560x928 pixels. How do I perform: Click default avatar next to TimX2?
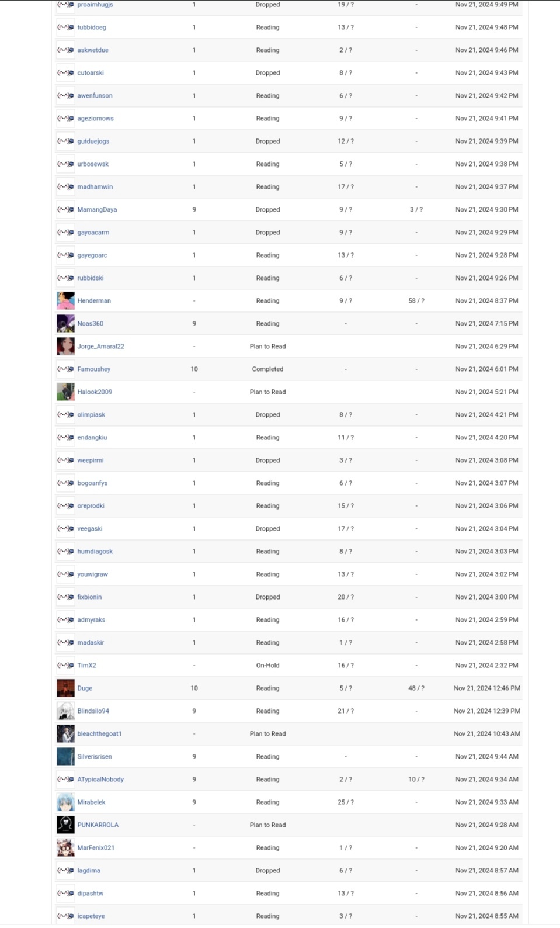tap(65, 666)
